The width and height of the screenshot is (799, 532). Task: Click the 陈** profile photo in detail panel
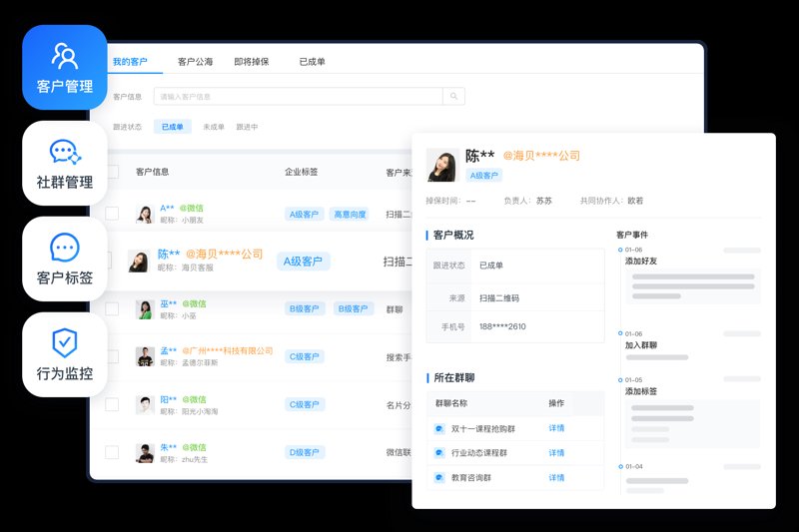tap(442, 165)
